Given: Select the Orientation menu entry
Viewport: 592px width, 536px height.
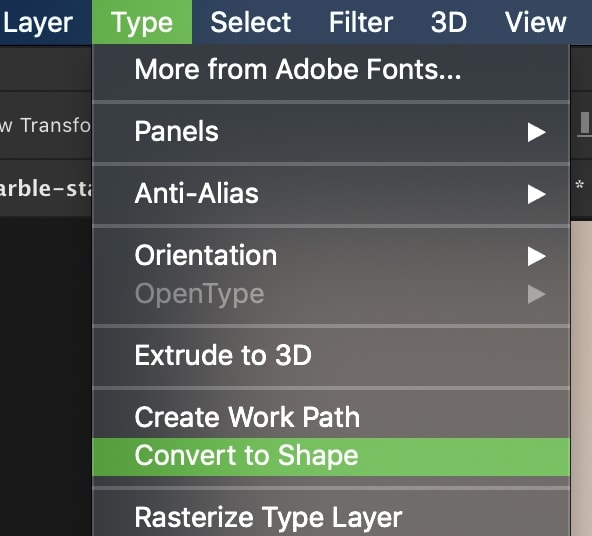Looking at the screenshot, I should (x=331, y=256).
